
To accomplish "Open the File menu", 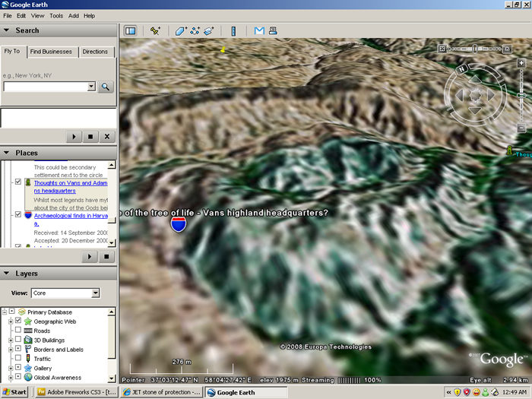I will 8,16.
